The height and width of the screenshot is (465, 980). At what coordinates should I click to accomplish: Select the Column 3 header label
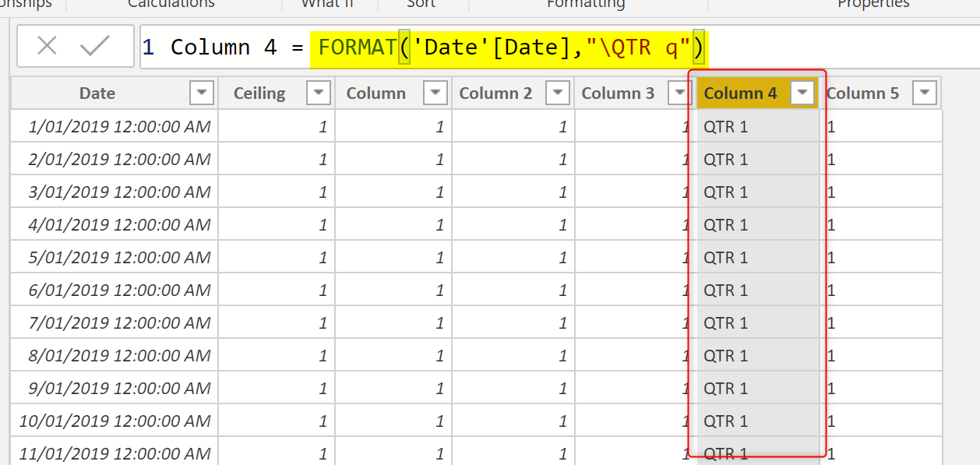tap(618, 93)
